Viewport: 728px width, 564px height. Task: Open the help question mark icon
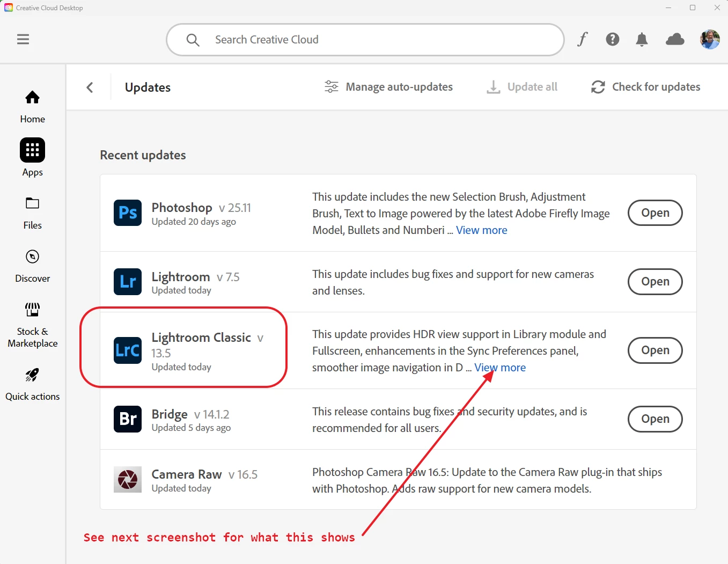(613, 39)
